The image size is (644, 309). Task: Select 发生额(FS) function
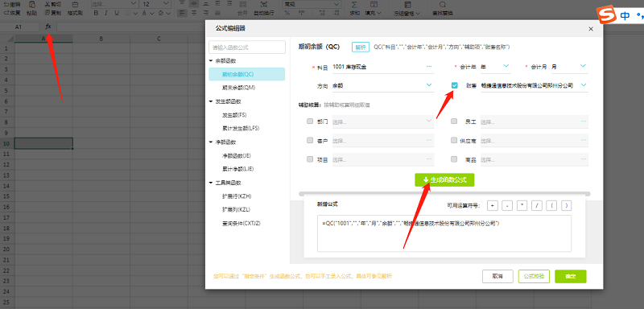pyautogui.click(x=234, y=114)
